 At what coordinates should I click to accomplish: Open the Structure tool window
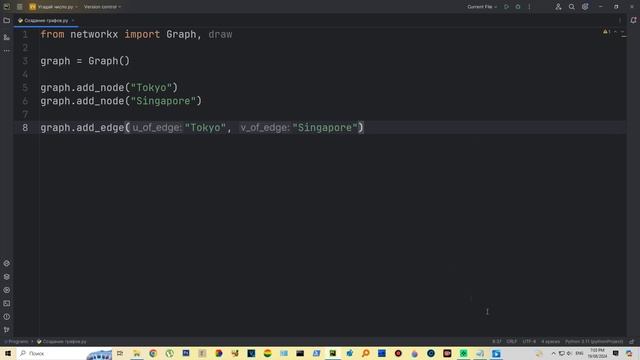[7, 37]
